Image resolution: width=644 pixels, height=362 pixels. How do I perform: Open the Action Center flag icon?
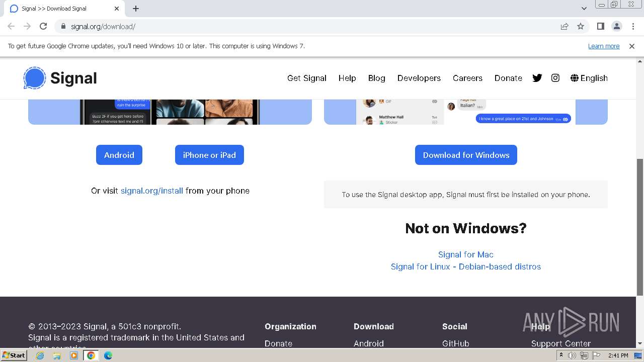point(596,355)
